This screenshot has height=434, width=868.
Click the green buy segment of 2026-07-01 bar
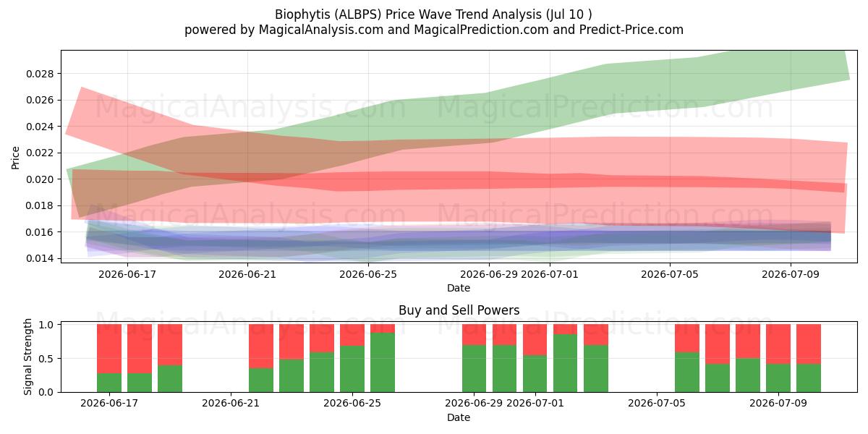pyautogui.click(x=535, y=373)
